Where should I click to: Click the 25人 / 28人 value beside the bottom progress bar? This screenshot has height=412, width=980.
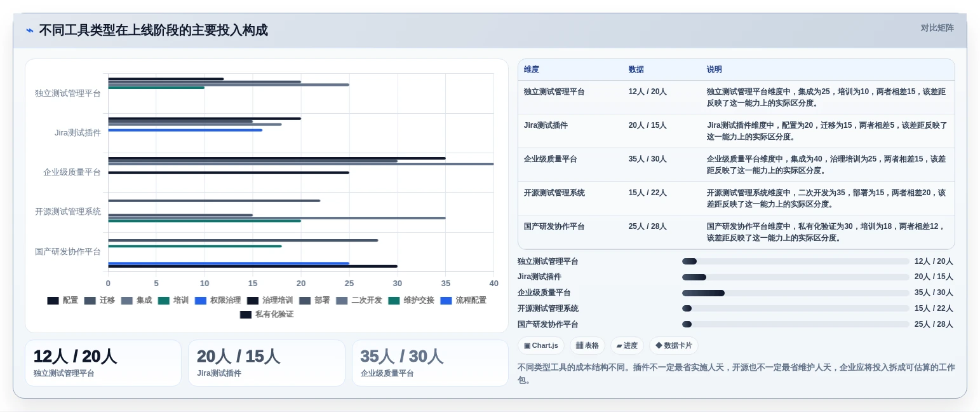[x=934, y=324]
